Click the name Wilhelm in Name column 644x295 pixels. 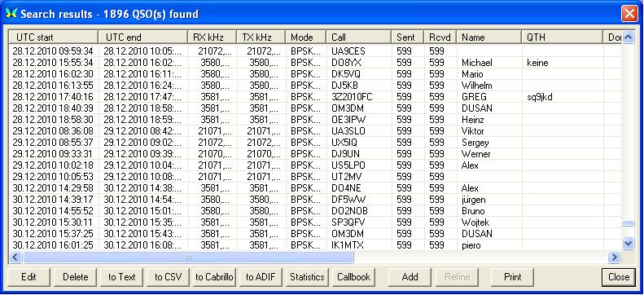[477, 86]
